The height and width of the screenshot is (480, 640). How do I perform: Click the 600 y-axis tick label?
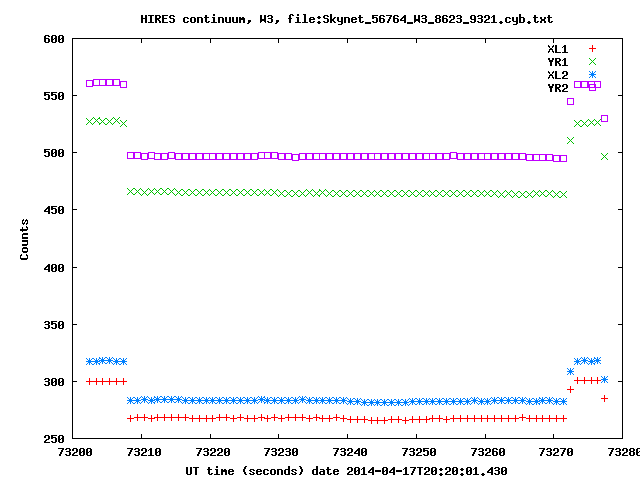(54, 39)
